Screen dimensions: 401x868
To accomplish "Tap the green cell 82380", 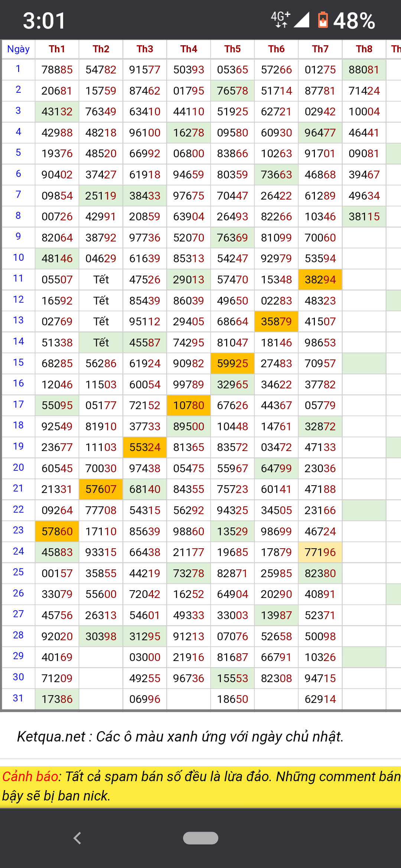I will [x=320, y=573].
